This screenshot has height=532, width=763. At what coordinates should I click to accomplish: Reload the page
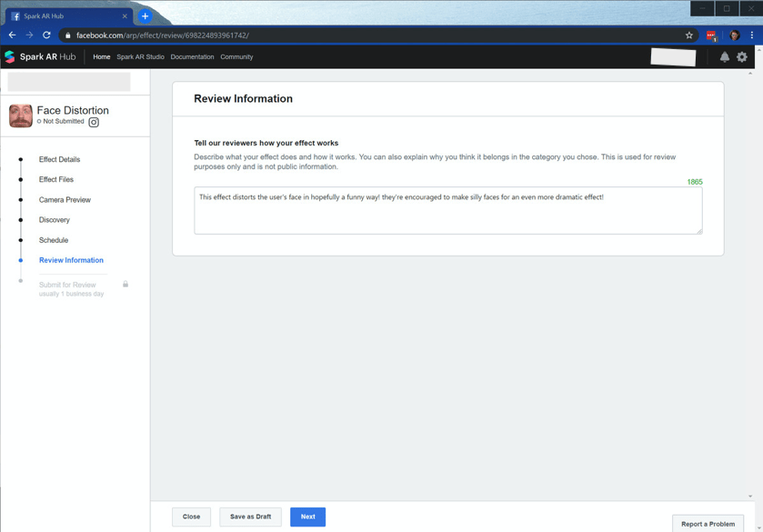click(x=46, y=35)
